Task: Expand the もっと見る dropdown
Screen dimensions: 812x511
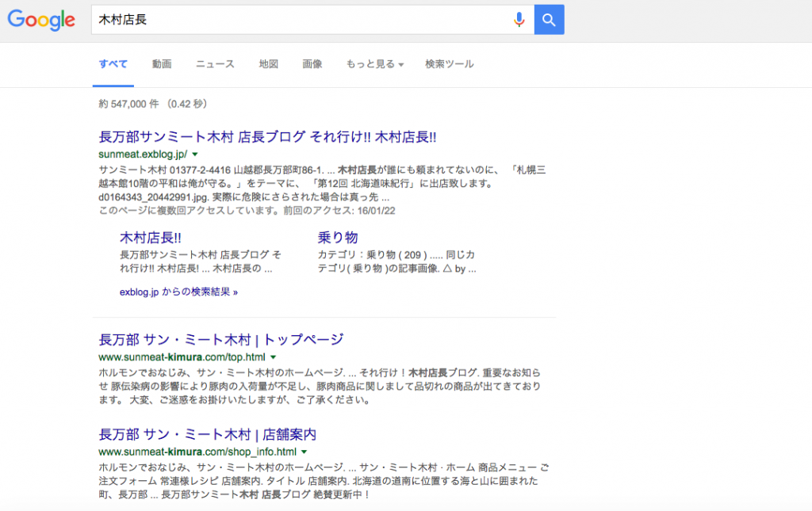Action: tap(375, 64)
